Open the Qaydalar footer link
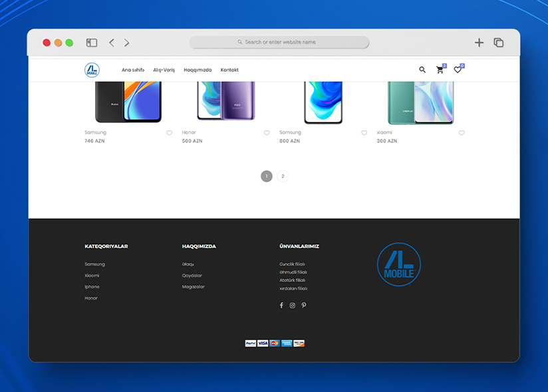Screen dimensions: 548x392 [192, 276]
